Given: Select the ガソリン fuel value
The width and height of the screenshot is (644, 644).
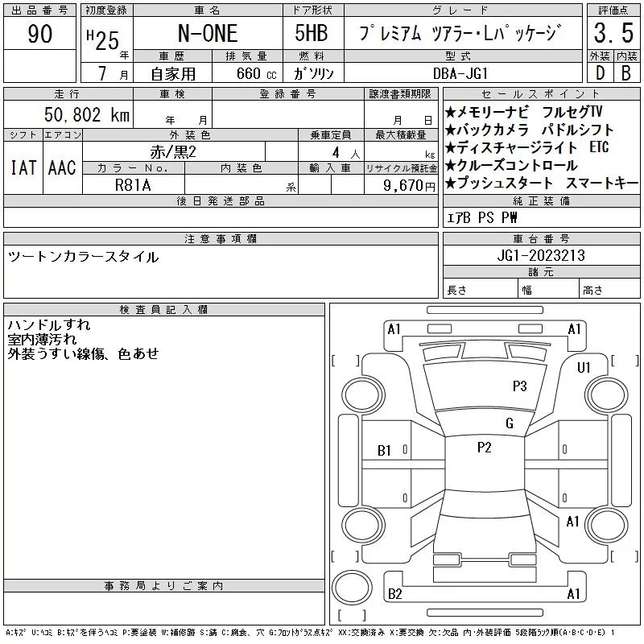Looking at the screenshot, I should [313, 74].
